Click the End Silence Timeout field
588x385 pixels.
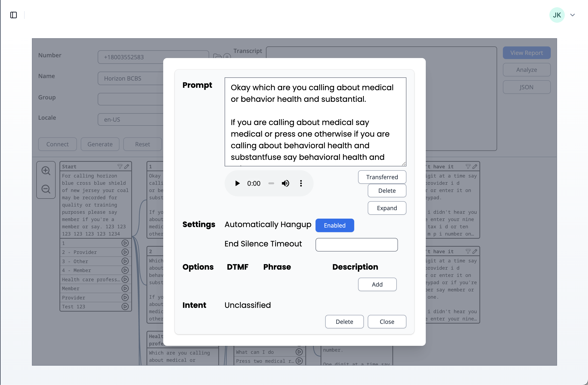click(x=356, y=245)
